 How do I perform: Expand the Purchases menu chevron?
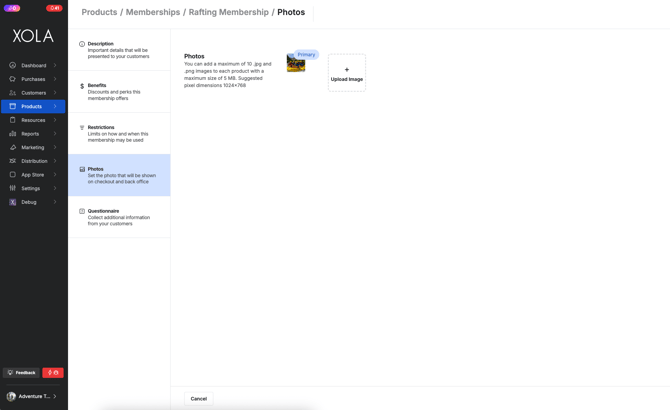tap(55, 79)
